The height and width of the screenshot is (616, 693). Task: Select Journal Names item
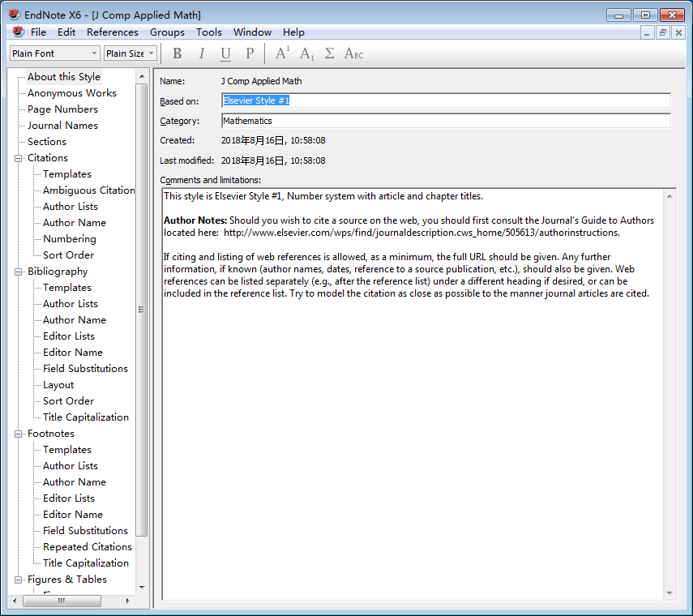point(62,126)
